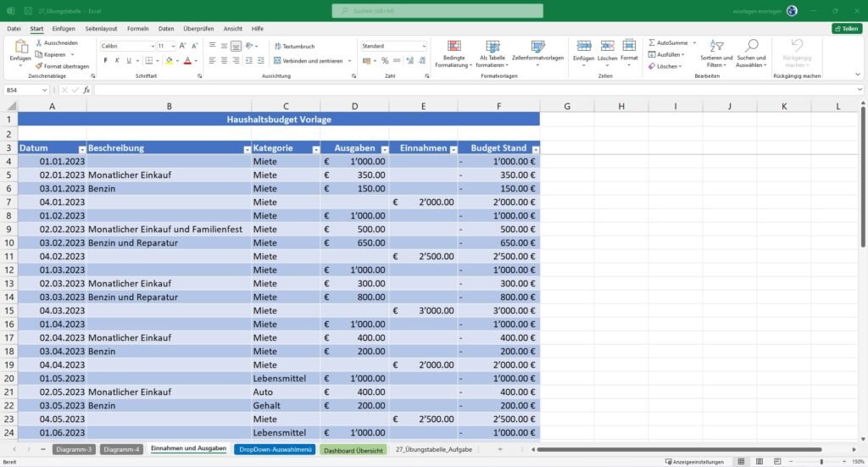Open the Budget Stand filter dropdown
This screenshot has height=467, width=868.
[536, 149]
